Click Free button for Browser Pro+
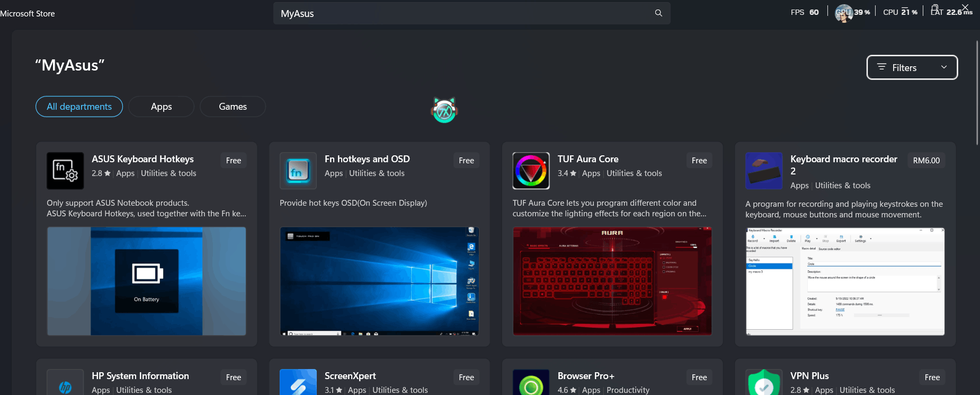Viewport: 980px width, 395px height. click(x=699, y=377)
